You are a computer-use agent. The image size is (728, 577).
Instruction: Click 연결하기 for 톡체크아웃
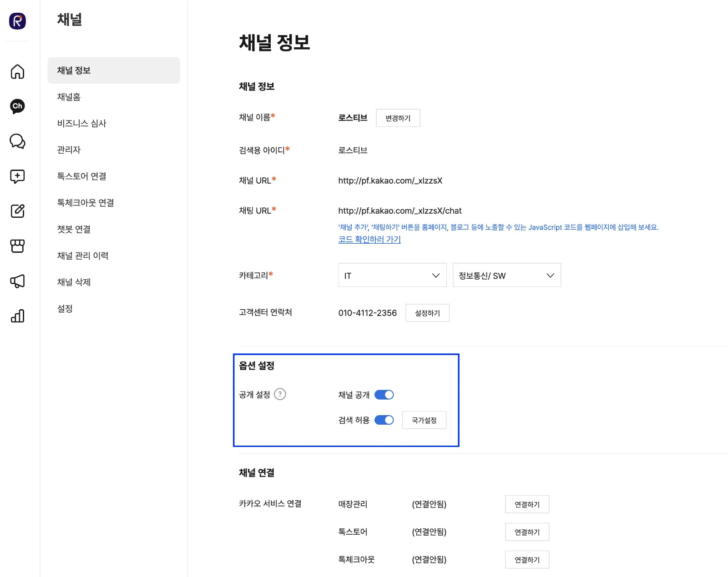pyautogui.click(x=527, y=560)
